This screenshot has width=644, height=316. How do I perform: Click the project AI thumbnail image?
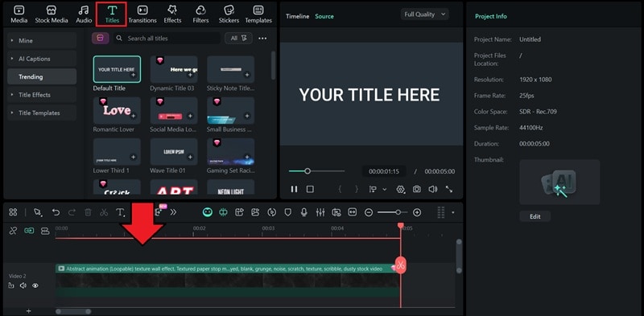tap(559, 183)
